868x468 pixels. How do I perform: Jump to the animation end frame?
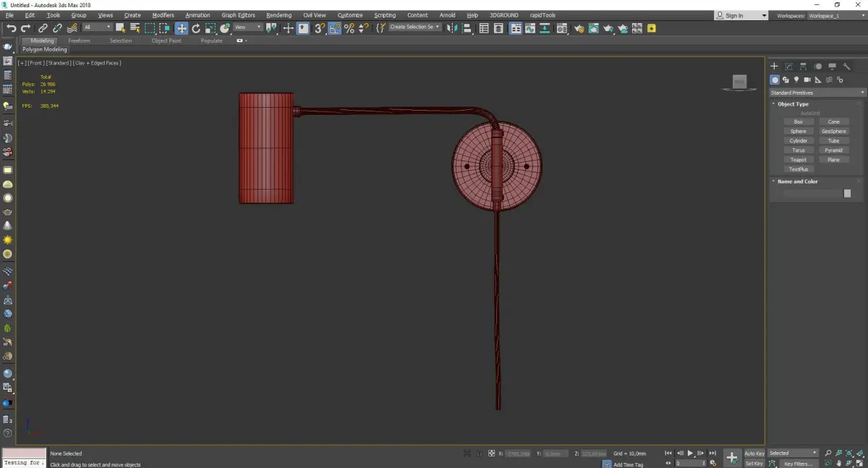pyautogui.click(x=713, y=454)
